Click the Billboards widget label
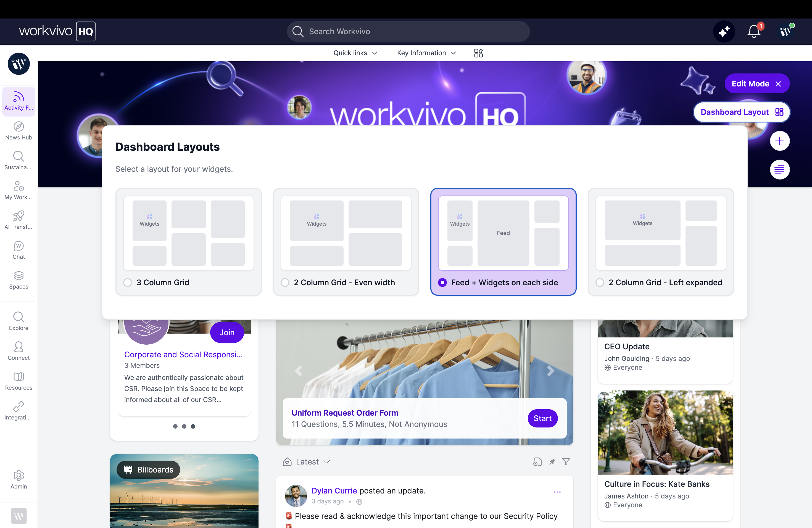The width and height of the screenshot is (812, 528). click(x=148, y=470)
